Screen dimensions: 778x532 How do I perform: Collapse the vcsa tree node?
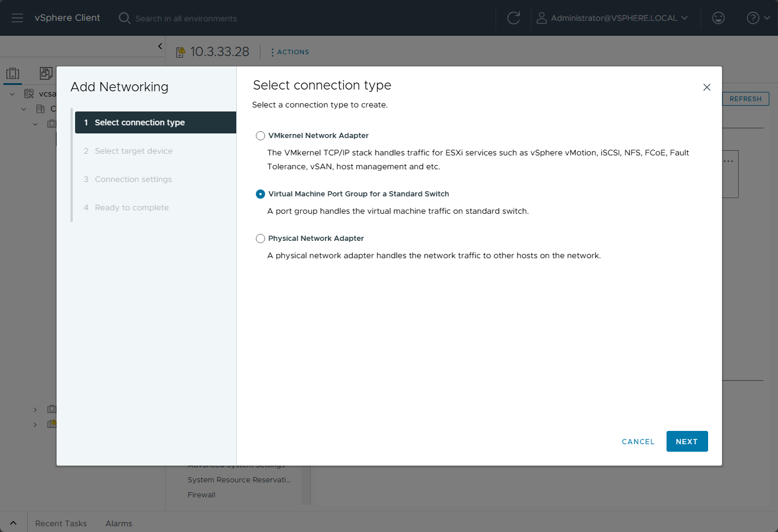12,94
